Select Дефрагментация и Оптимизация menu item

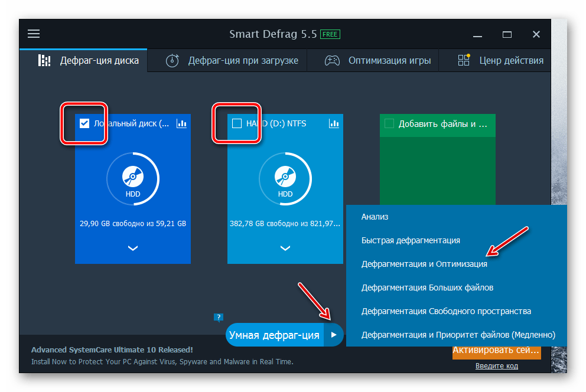[x=456, y=264]
